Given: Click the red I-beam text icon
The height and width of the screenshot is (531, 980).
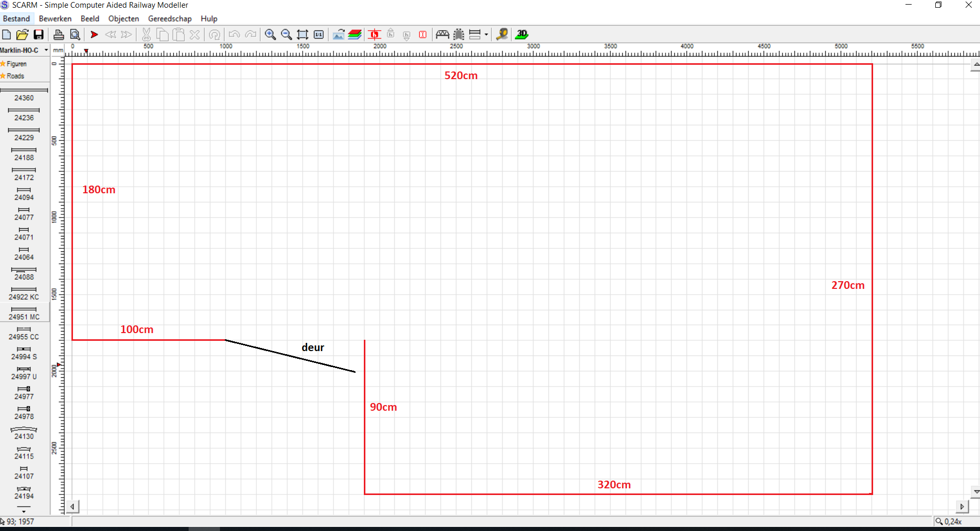Looking at the screenshot, I should pyautogui.click(x=423, y=34).
